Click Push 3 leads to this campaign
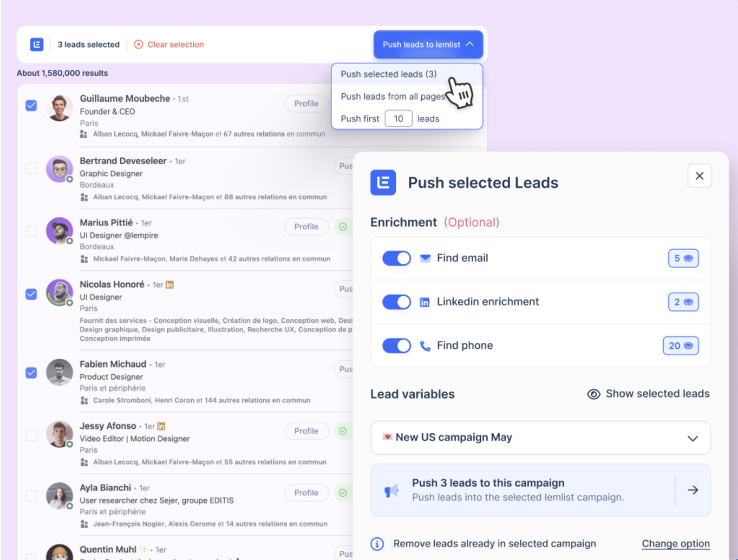This screenshot has width=738, height=560. [x=540, y=490]
